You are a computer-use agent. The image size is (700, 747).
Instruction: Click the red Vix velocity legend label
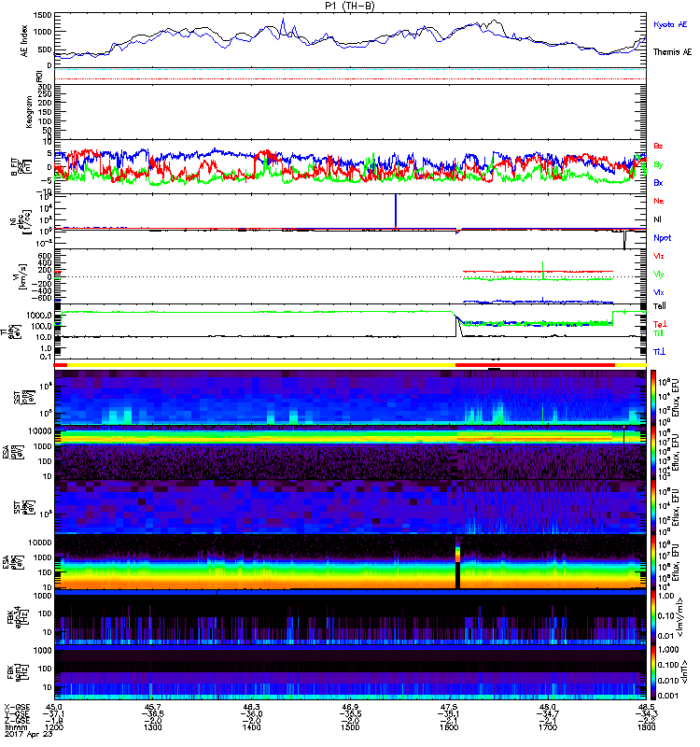tap(659, 256)
